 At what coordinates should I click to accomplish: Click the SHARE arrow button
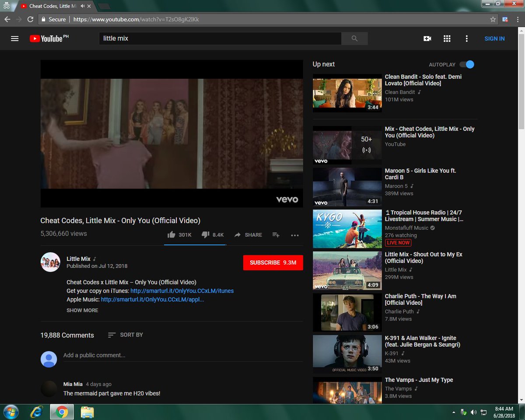(248, 235)
